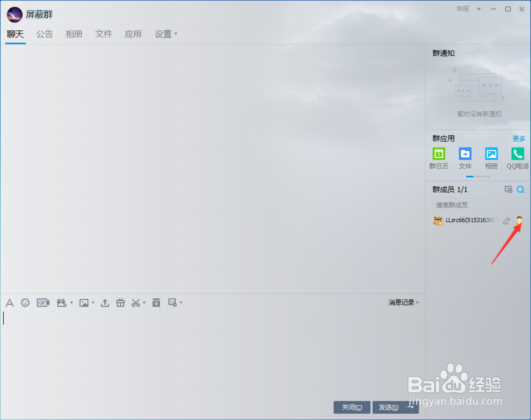Switch to the 聊天 tab
This screenshot has width=531, height=420.
coord(15,34)
